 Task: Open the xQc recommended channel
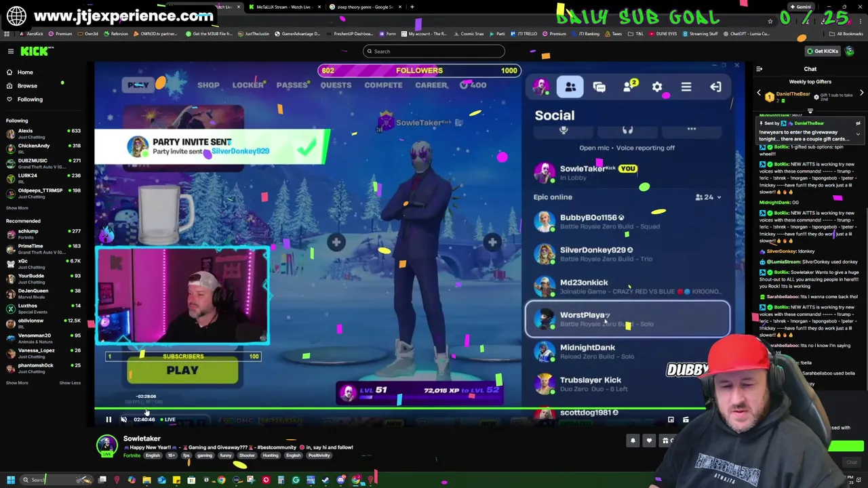coord(43,262)
